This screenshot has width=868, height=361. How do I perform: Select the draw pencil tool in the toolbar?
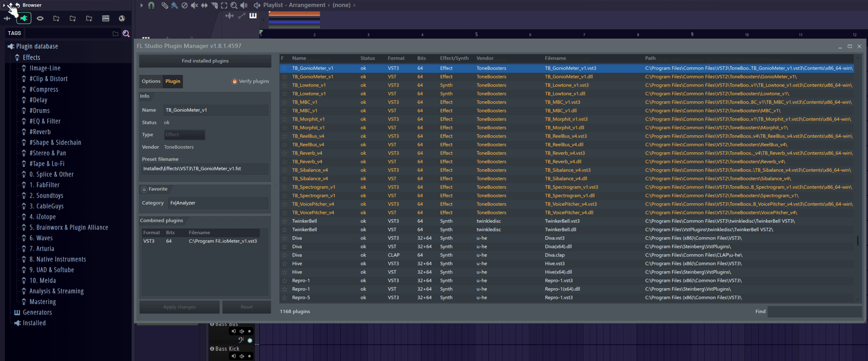tap(165, 5)
